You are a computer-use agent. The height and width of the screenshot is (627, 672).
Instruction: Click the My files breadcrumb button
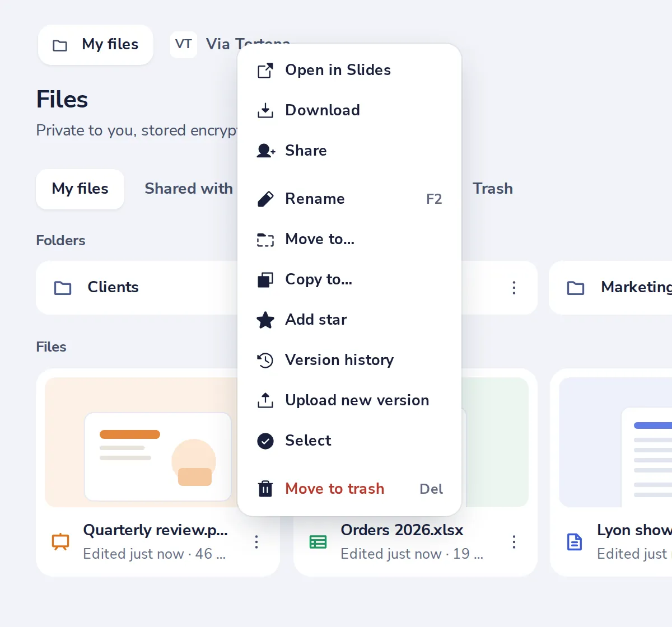point(96,45)
